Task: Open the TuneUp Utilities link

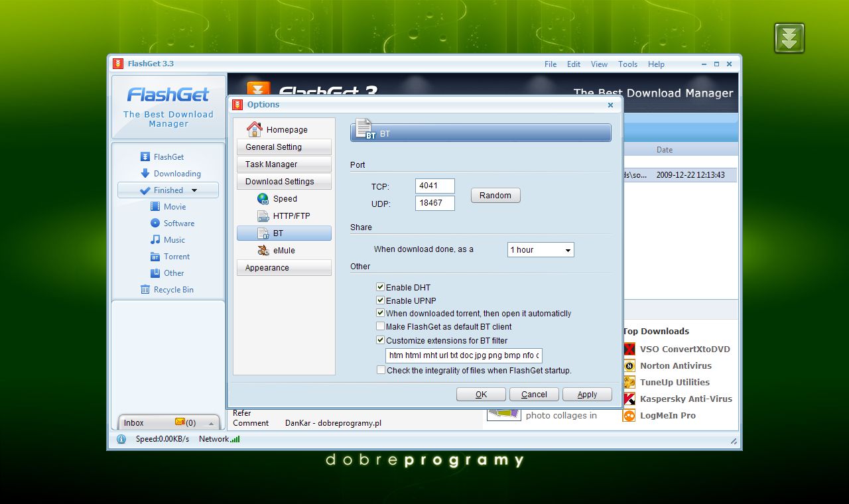Action: pyautogui.click(x=675, y=382)
